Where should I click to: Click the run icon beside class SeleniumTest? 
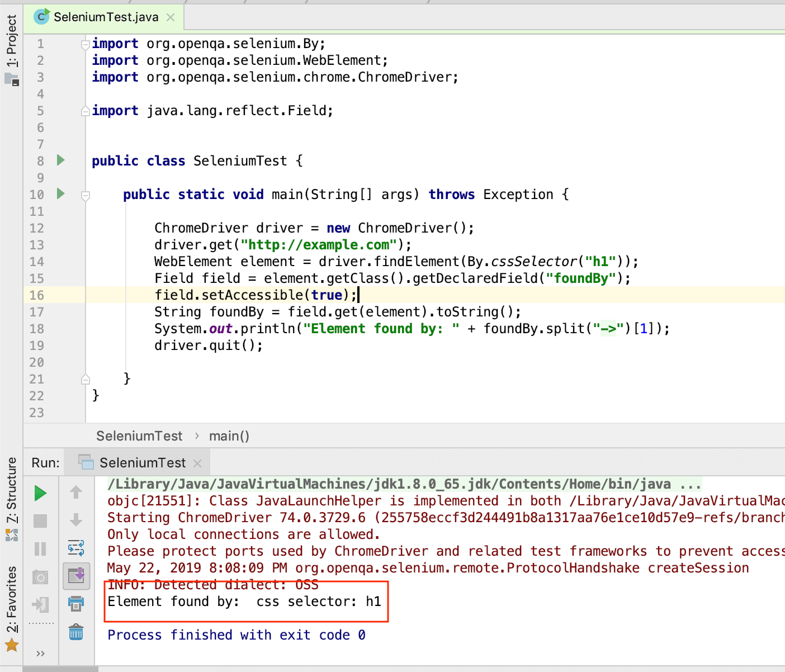tap(60, 160)
